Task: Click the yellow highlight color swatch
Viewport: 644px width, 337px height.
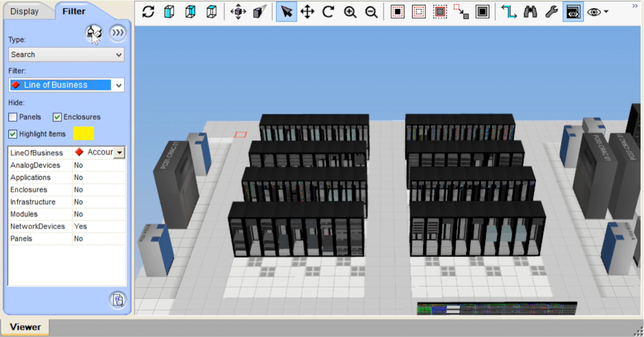Action: [84, 134]
